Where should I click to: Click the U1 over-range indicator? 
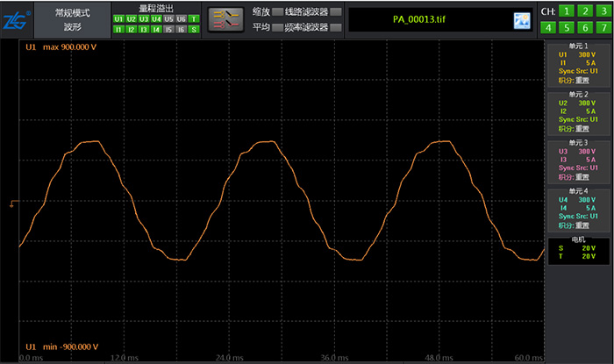(x=118, y=18)
